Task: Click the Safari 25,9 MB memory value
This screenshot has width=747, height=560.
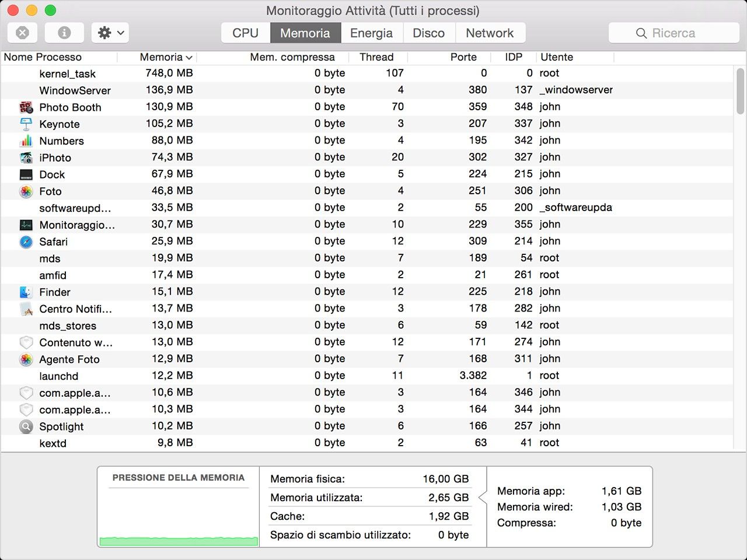Action: coord(172,241)
